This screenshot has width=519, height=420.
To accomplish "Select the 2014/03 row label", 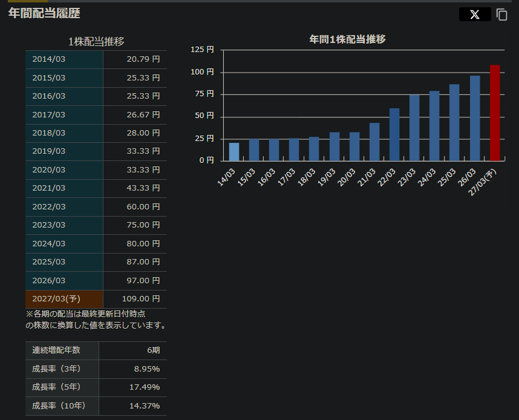I will click(x=48, y=59).
